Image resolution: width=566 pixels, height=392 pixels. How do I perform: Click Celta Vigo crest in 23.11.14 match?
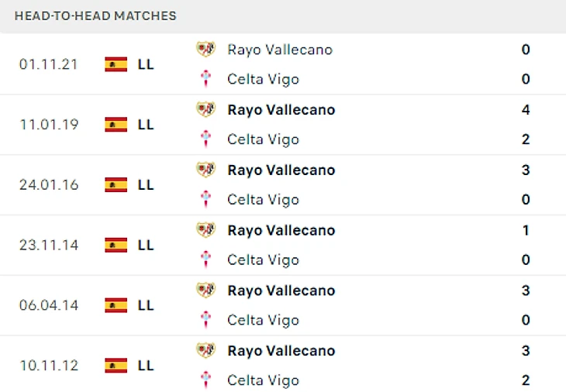coord(205,260)
